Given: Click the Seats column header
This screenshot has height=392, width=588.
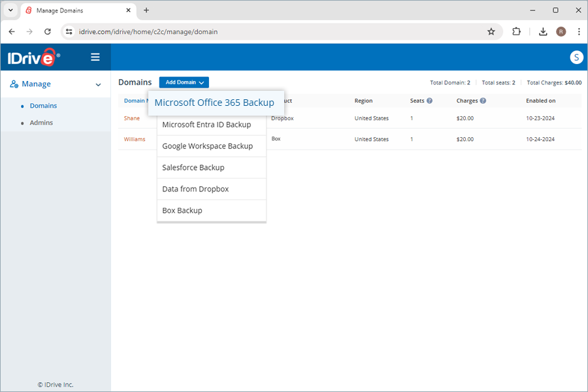Looking at the screenshot, I should coord(417,101).
